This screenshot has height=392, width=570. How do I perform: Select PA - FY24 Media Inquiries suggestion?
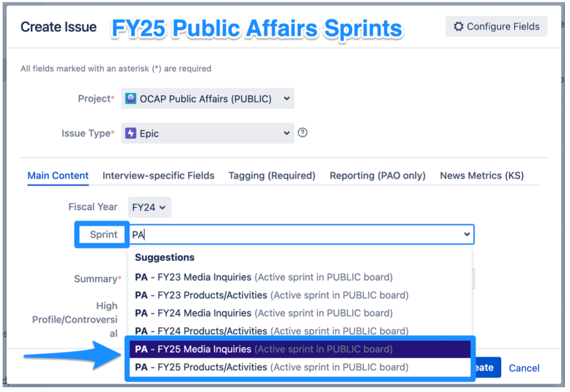click(263, 313)
